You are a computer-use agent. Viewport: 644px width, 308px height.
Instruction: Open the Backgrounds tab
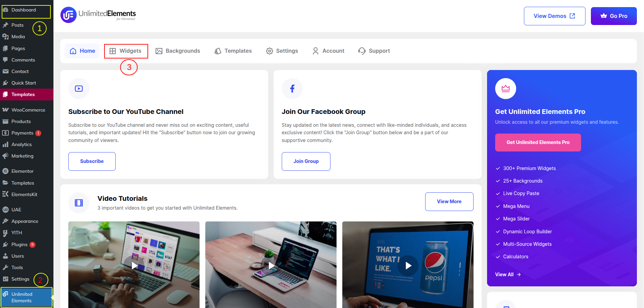178,51
